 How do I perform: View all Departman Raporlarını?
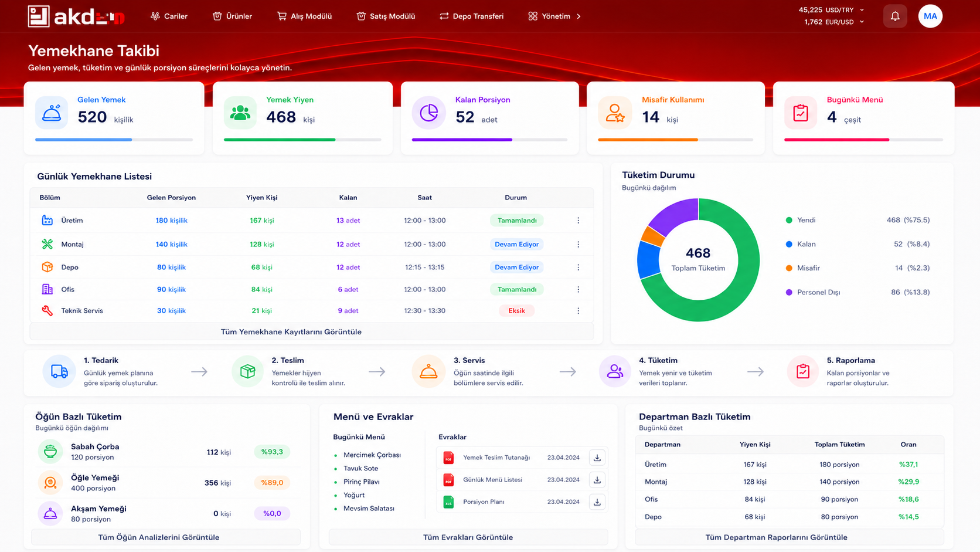pyautogui.click(x=790, y=537)
